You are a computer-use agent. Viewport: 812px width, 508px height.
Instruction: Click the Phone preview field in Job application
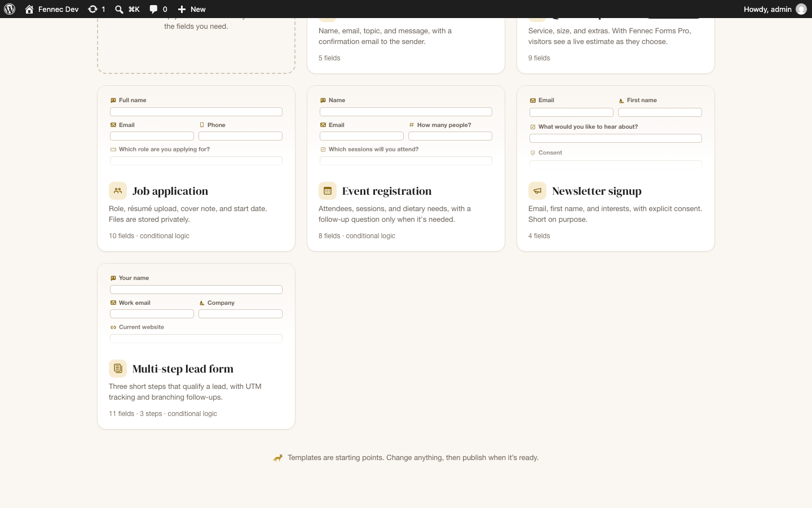[240, 136]
